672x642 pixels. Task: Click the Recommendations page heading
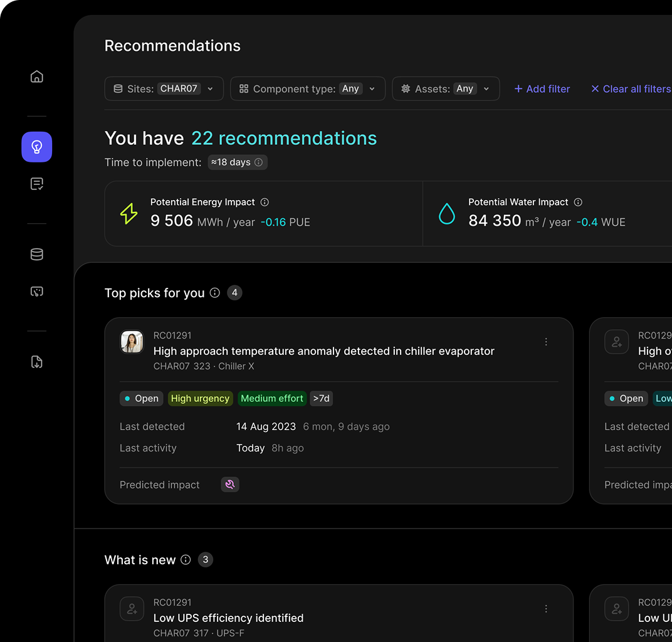pos(172,46)
